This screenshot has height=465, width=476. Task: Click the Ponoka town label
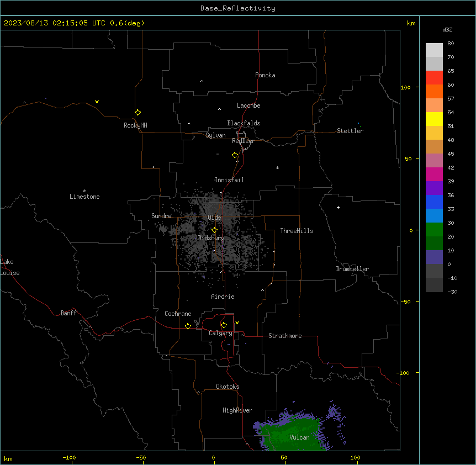(265, 75)
